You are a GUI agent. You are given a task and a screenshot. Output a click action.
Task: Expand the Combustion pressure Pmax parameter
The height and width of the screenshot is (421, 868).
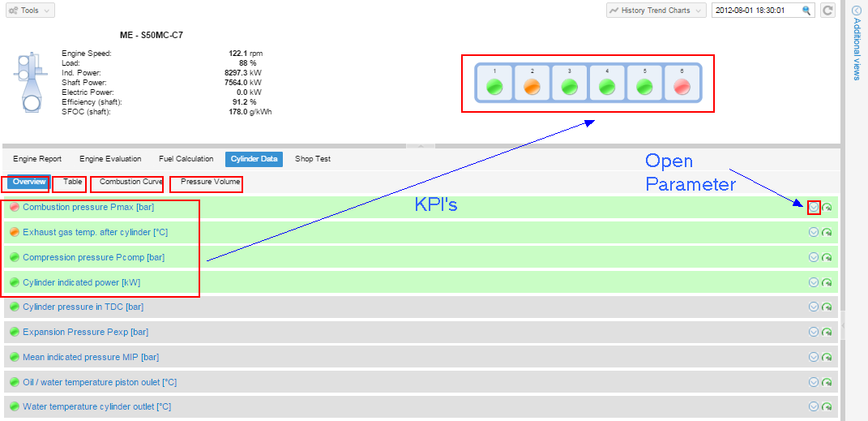814,208
